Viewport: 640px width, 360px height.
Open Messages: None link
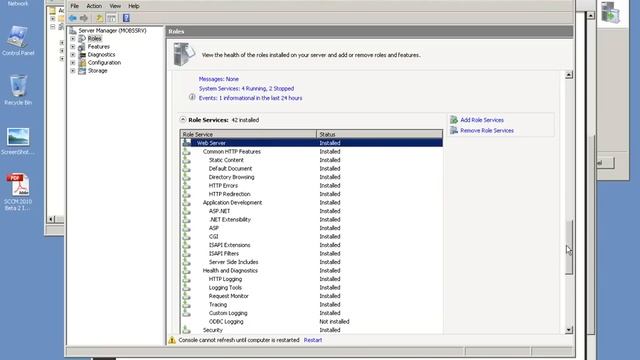pyautogui.click(x=218, y=79)
